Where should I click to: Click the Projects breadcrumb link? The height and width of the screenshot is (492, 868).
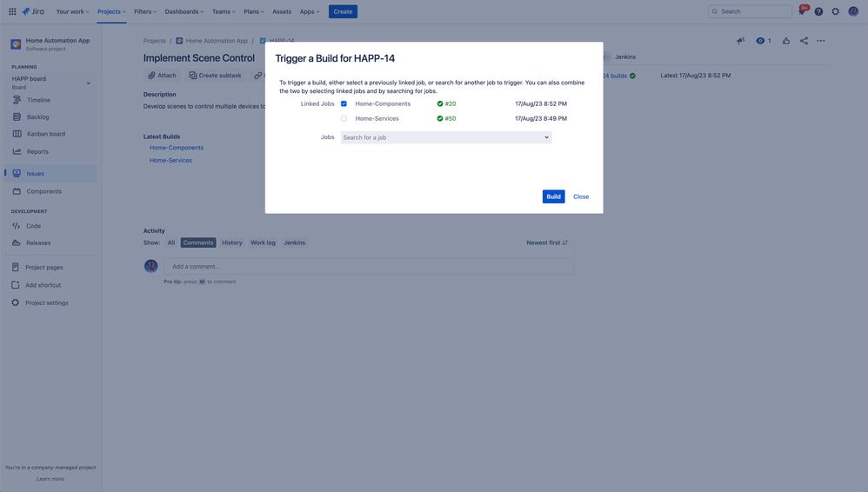(x=155, y=41)
